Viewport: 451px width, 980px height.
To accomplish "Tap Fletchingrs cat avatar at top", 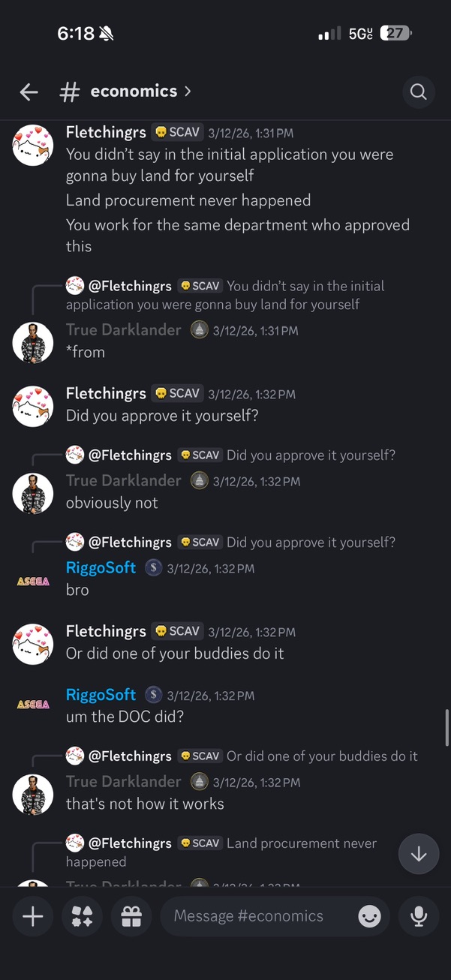I will (x=33, y=145).
